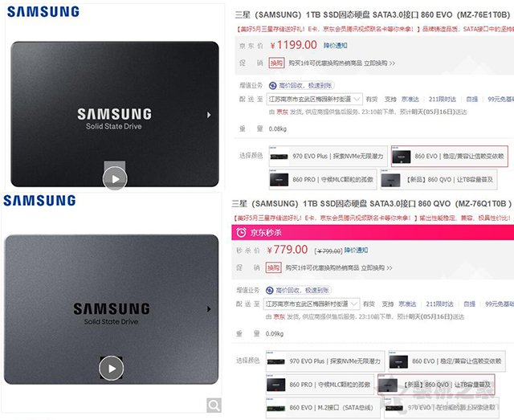Click recycle icon in lower 高价回收 badge
This screenshot has width=514, height=420.
tap(270, 290)
